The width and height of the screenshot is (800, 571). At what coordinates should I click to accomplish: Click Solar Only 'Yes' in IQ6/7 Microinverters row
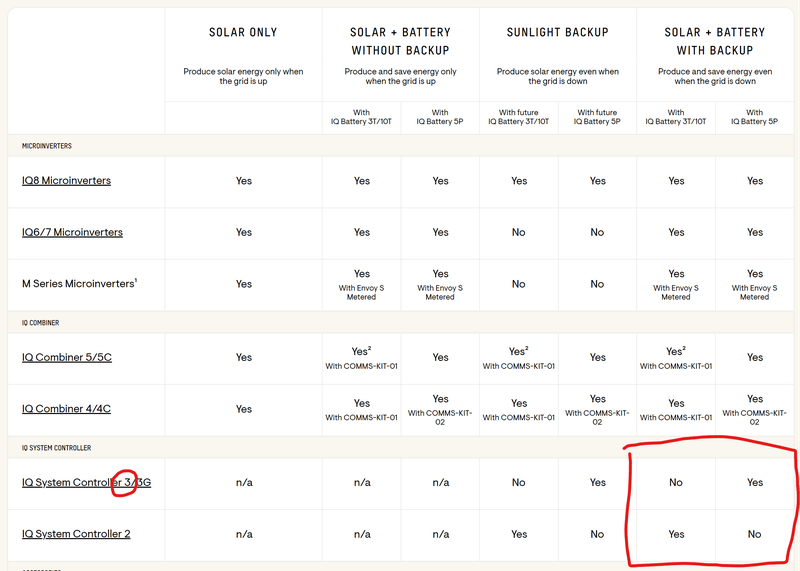244,232
